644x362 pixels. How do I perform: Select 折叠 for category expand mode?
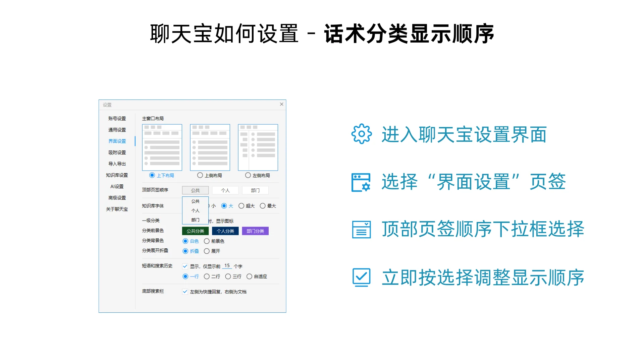[185, 251]
